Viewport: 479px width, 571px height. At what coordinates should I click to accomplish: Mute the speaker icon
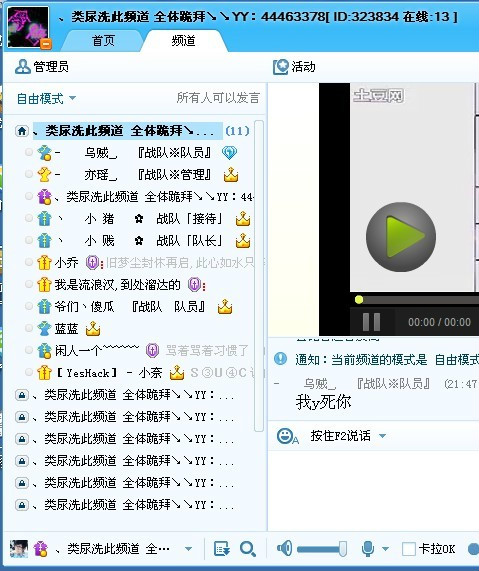point(284,549)
